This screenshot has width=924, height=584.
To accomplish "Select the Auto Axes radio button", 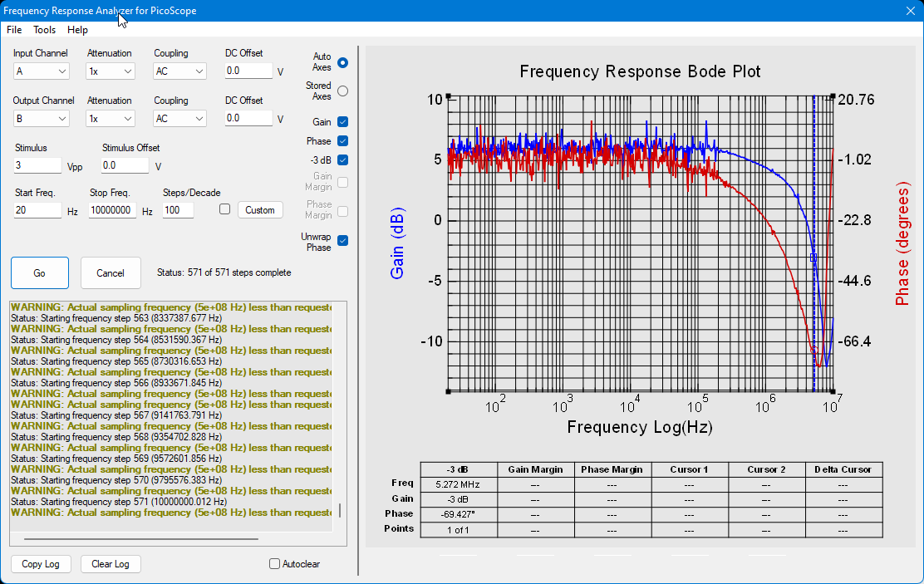I will (x=343, y=62).
